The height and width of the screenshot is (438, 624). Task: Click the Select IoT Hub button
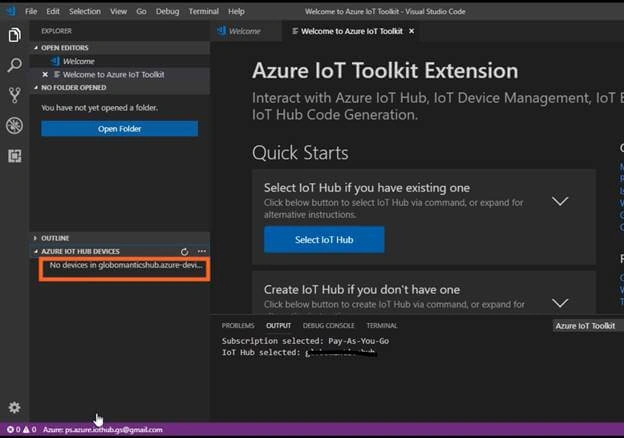point(324,239)
